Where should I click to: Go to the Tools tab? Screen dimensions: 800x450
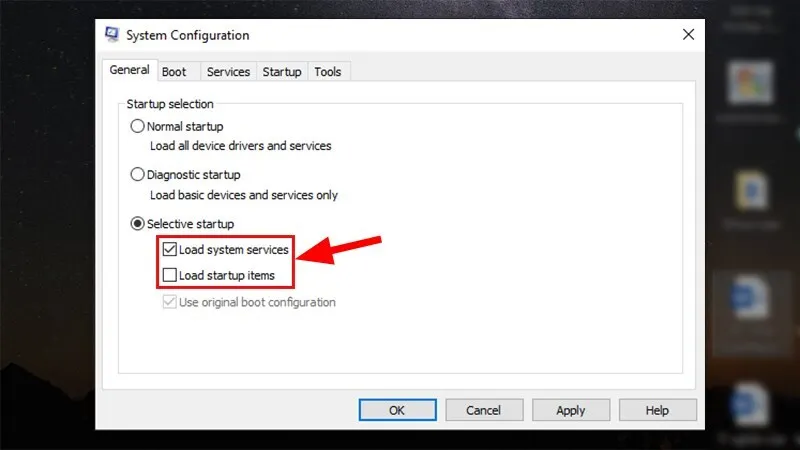(x=328, y=72)
